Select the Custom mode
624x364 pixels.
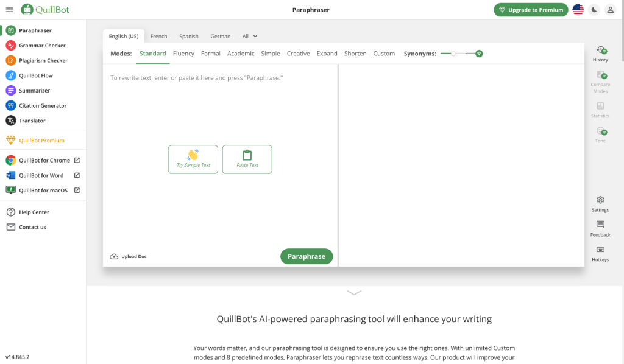pyautogui.click(x=384, y=54)
